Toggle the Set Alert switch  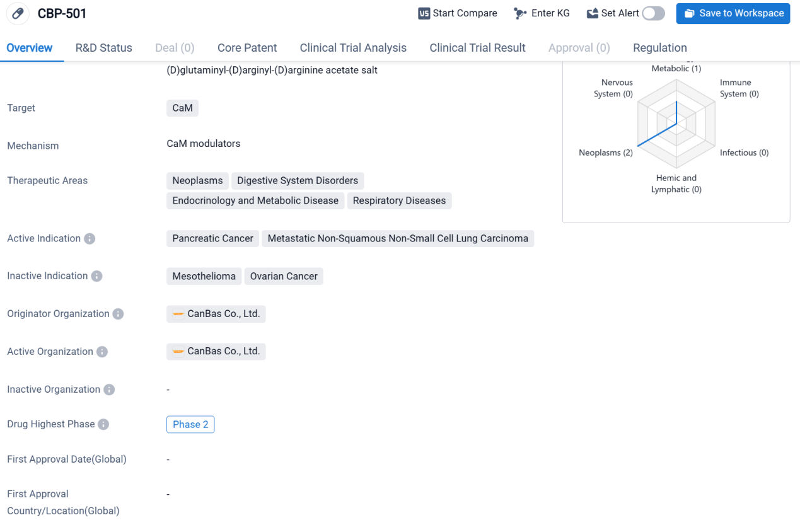coord(653,13)
